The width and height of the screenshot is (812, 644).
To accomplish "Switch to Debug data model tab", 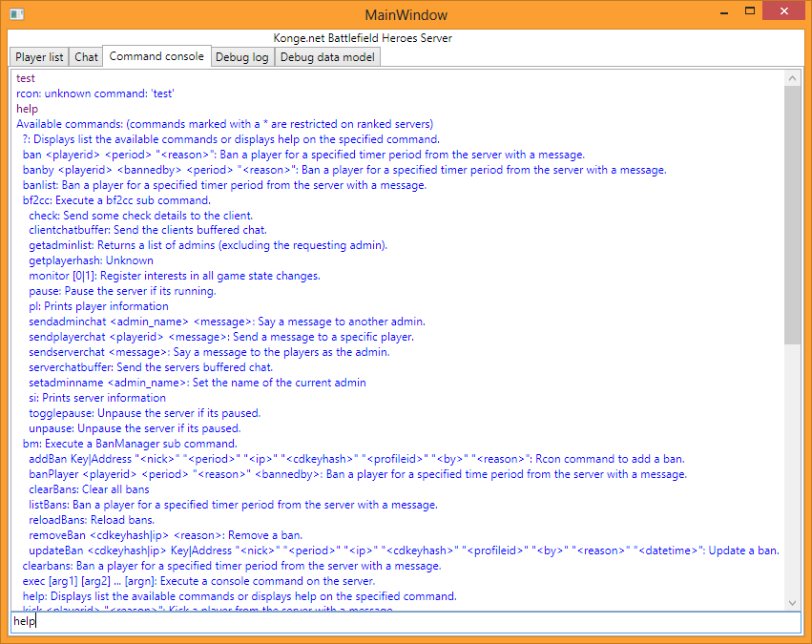I will point(327,57).
